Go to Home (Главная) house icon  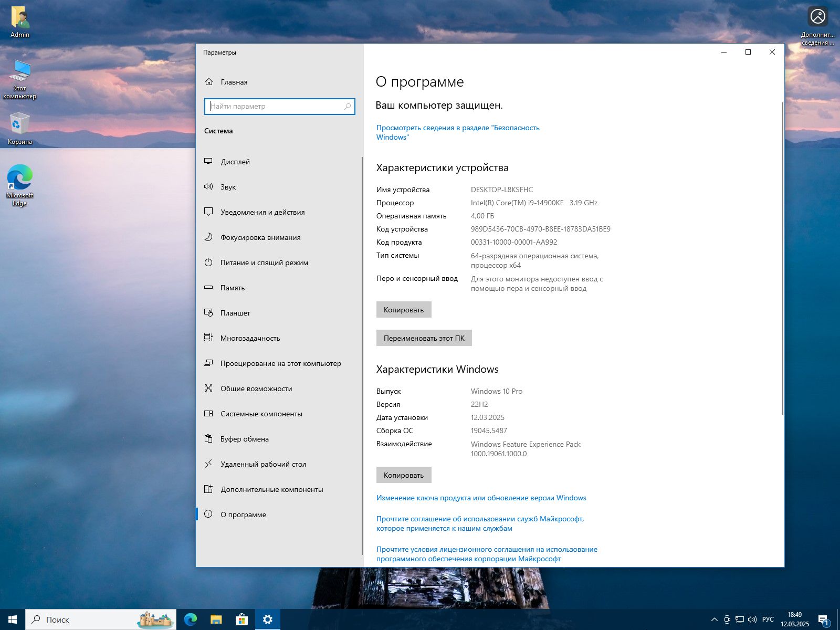(x=209, y=81)
